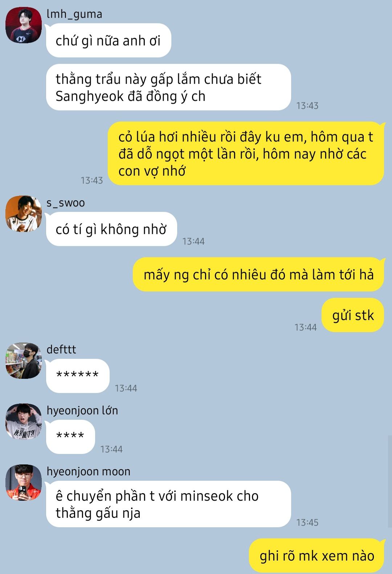392x574 pixels.
Task: Tap the message mentioning Sanghyeok
Action: pos(168,87)
